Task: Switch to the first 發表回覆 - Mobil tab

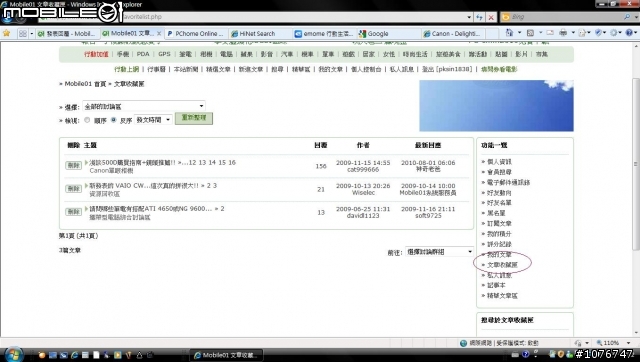Action: tap(67, 33)
